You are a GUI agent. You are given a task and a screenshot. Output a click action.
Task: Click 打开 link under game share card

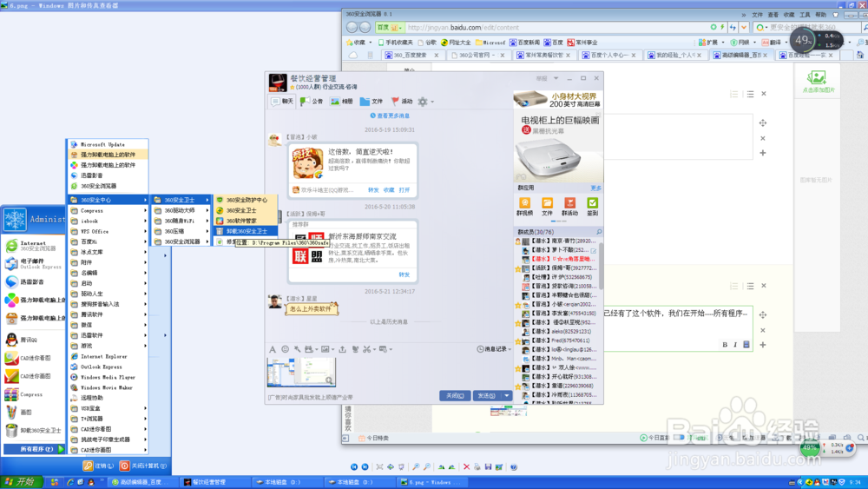click(404, 190)
